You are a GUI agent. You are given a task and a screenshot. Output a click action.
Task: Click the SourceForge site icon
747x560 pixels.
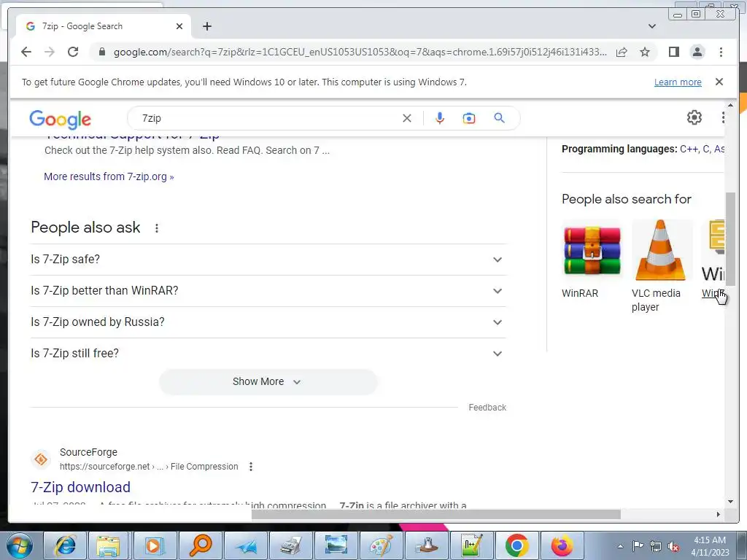41,459
